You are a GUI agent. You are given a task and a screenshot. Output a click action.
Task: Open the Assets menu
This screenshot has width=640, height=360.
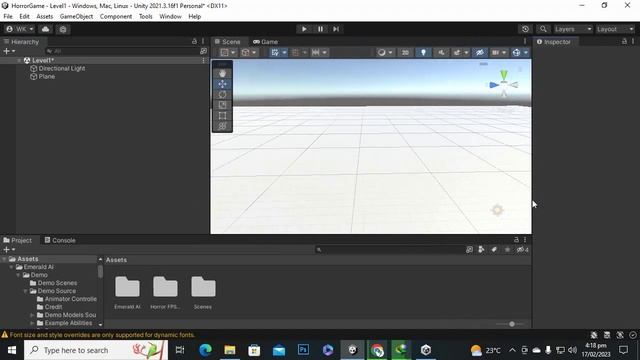(x=44, y=16)
